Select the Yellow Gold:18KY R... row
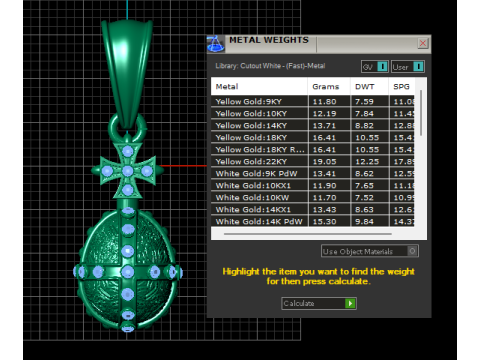Viewport: 480px width, 360px height. 313,149
